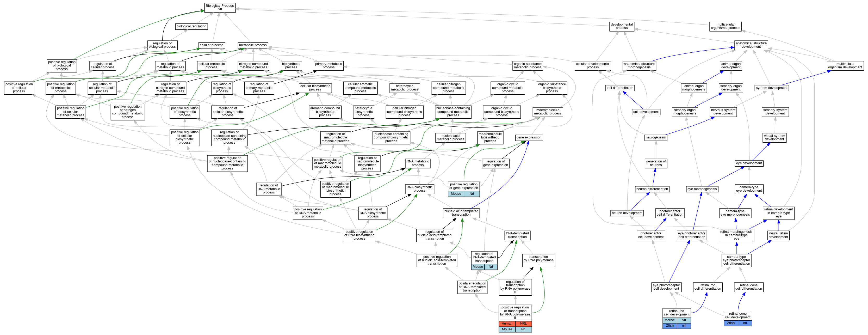Image resolution: width=868 pixels, height=335 pixels.
Task: Select the 'retinal cone cell development' node title
Action: [x=737, y=315]
